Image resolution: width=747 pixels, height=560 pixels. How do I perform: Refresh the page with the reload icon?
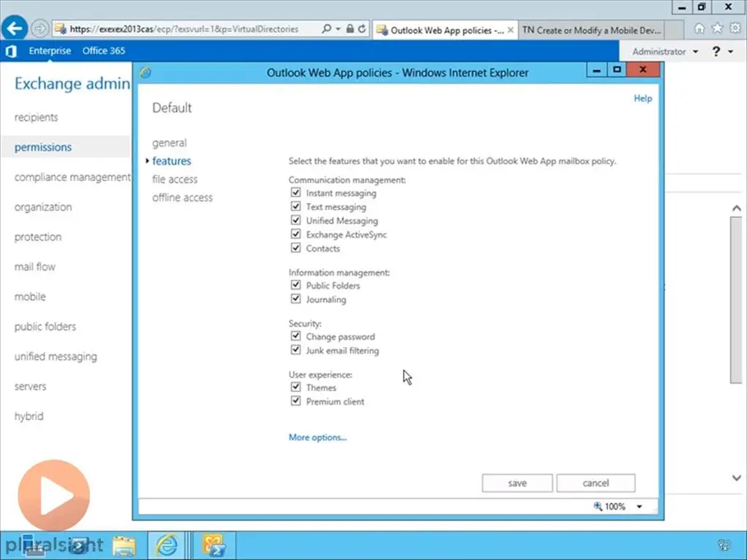click(x=362, y=29)
